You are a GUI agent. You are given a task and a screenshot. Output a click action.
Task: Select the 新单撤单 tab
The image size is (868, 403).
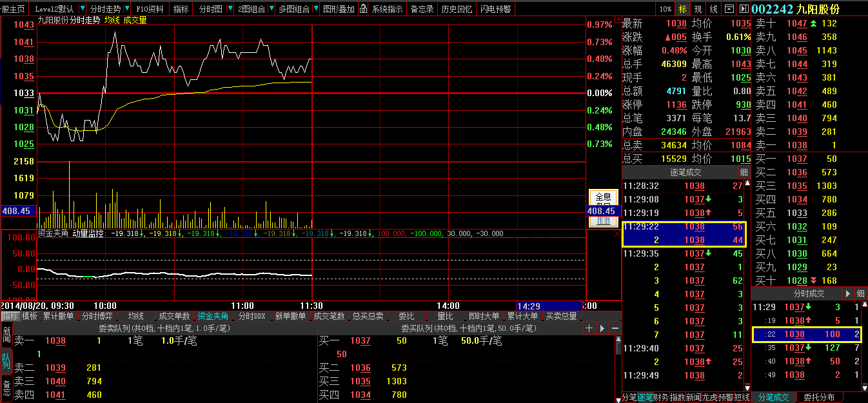tap(290, 316)
